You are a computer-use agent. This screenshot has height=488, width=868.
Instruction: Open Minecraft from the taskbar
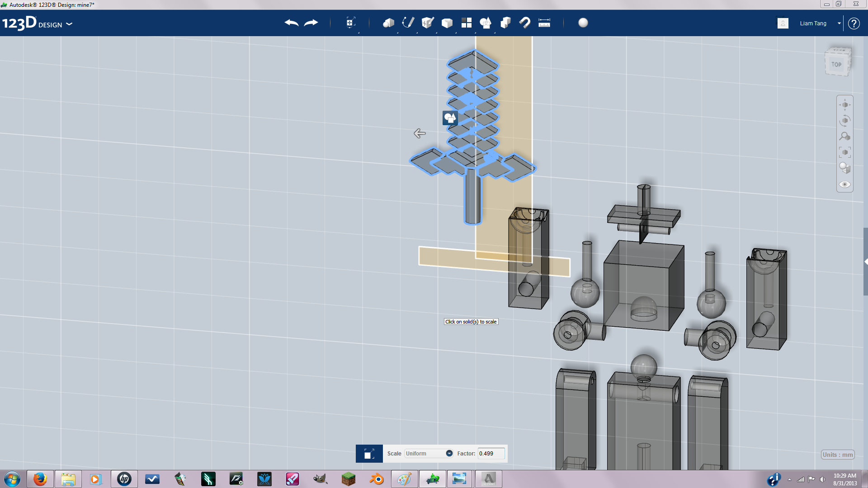point(348,479)
